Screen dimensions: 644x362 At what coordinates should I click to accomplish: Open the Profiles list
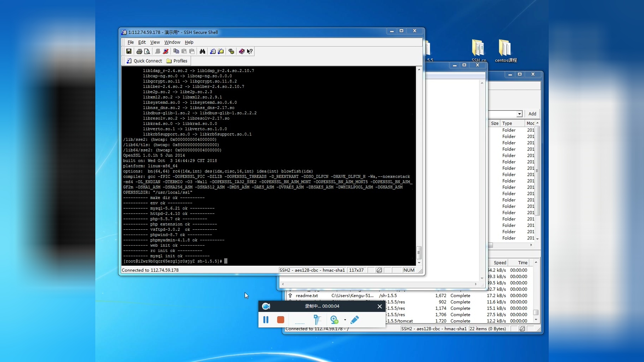(177, 61)
